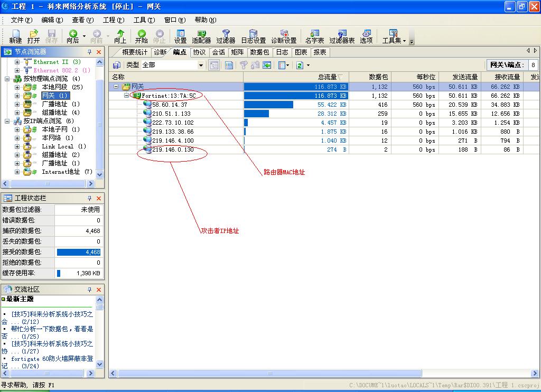Screen dimensions: 541x392
Task: Expand the 本地网段 (25) tree node
Action: [x=17, y=87]
